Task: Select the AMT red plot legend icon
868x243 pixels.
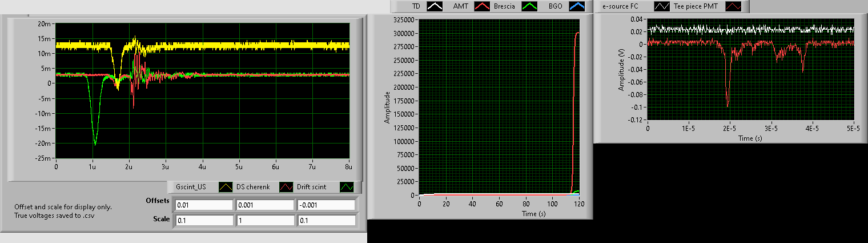Action: [483, 6]
